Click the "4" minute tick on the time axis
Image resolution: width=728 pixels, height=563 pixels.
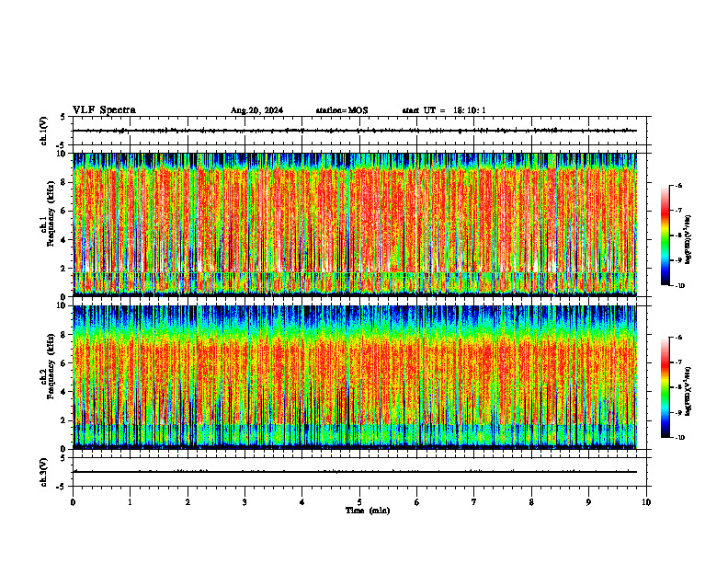tap(302, 502)
